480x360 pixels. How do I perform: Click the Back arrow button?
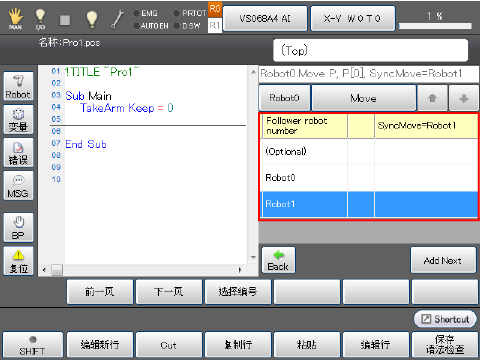278,260
